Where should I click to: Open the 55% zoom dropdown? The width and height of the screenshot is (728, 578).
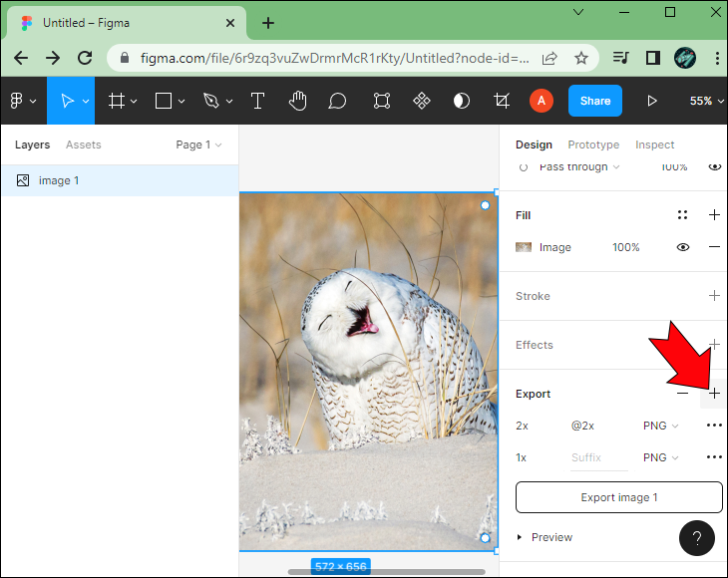(706, 101)
